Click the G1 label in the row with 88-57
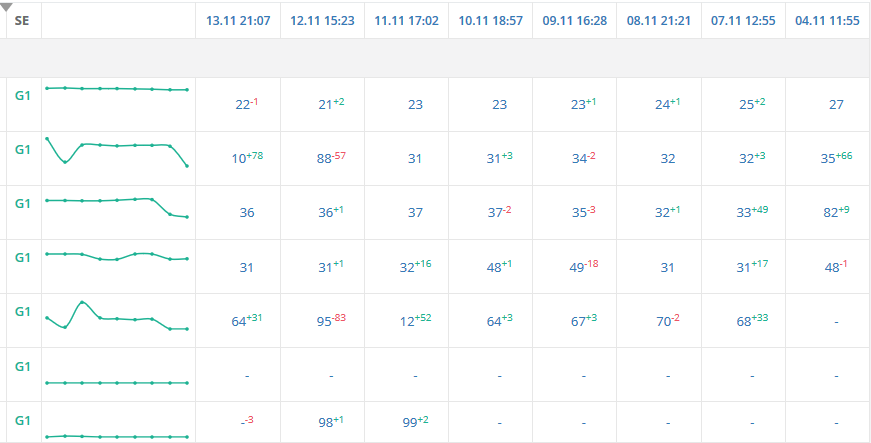 pyautogui.click(x=22, y=150)
